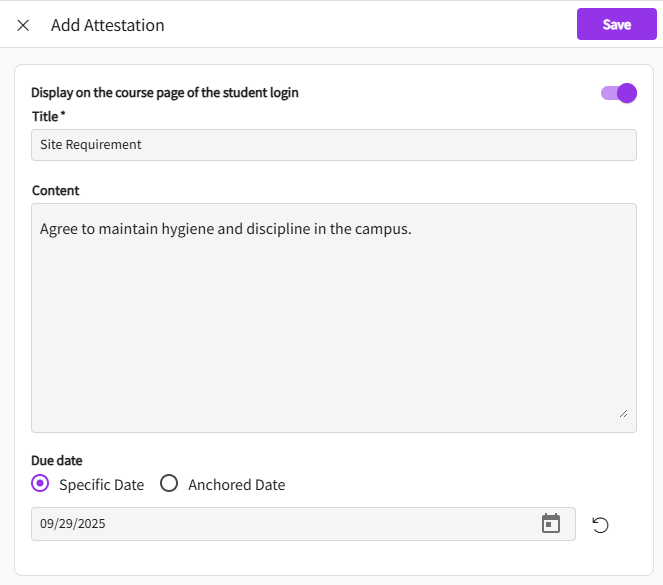
Task: Click the 'Specific Date' label text
Action: [101, 485]
